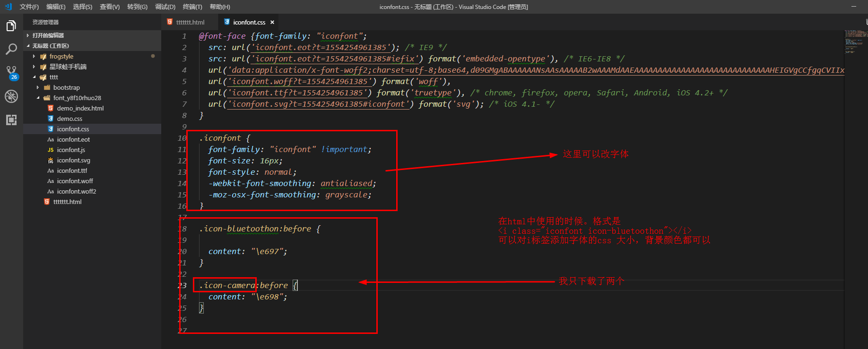
Task: Open the 调试(D) menu
Action: coord(165,7)
